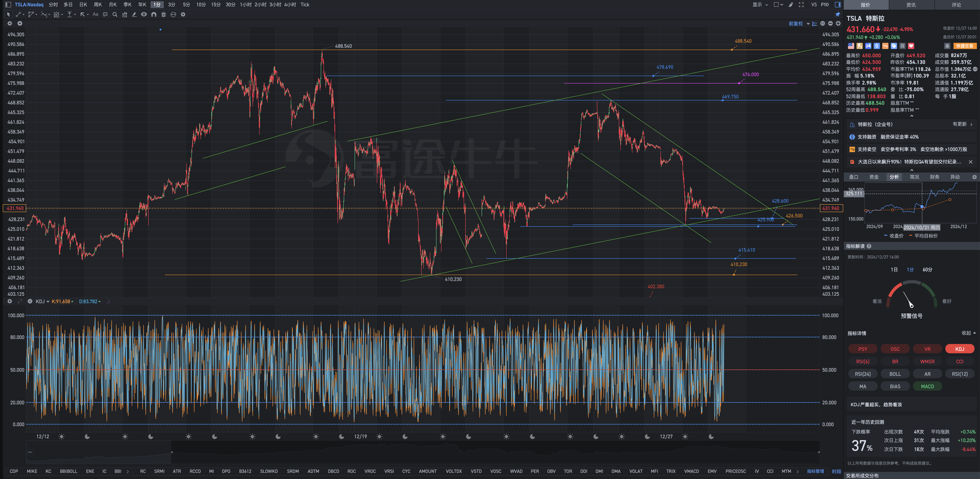Open 指标管理 indicator management link
Viewport: 980px width, 479px height.
click(815, 471)
